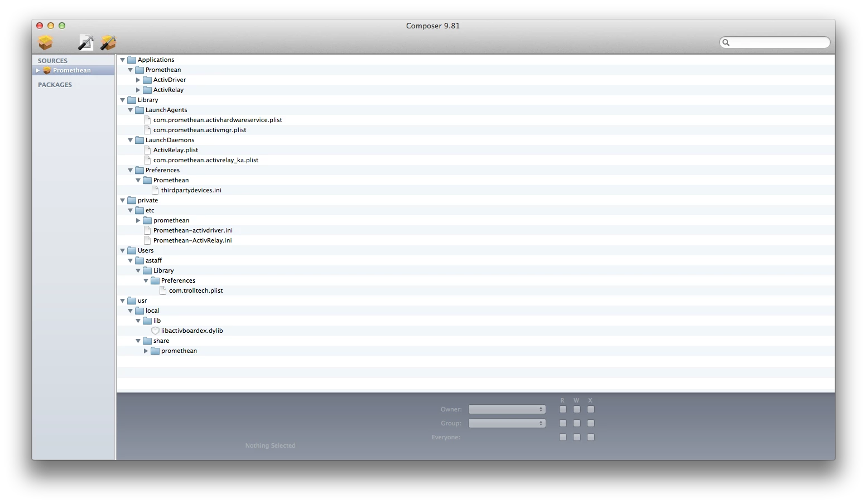Click the PACKAGES sidebar heading
Image resolution: width=867 pixels, height=504 pixels.
point(55,85)
